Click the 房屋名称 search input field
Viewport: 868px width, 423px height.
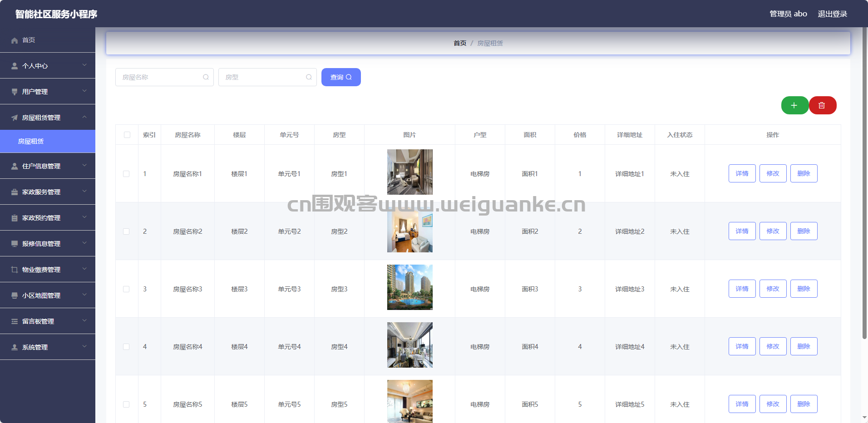[164, 77]
